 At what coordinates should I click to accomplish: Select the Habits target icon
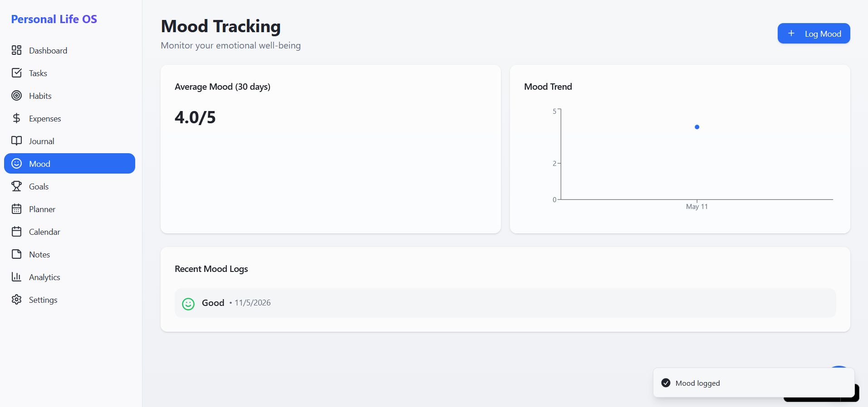click(16, 96)
